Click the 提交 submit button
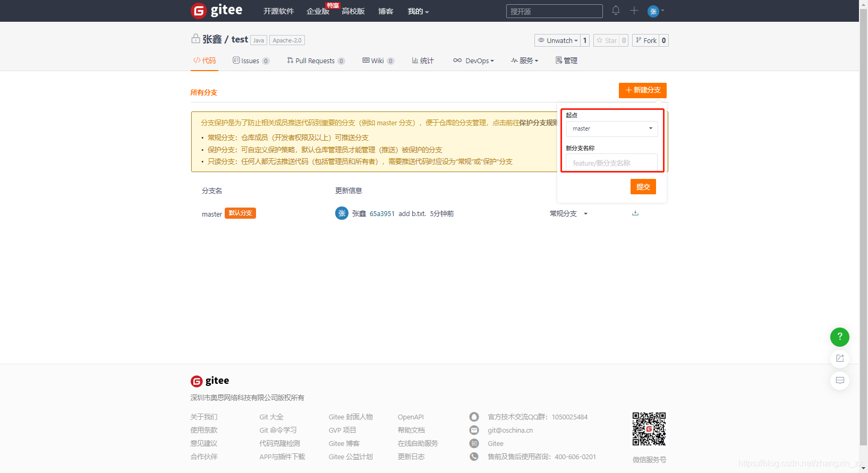This screenshot has width=868, height=473. pos(643,187)
